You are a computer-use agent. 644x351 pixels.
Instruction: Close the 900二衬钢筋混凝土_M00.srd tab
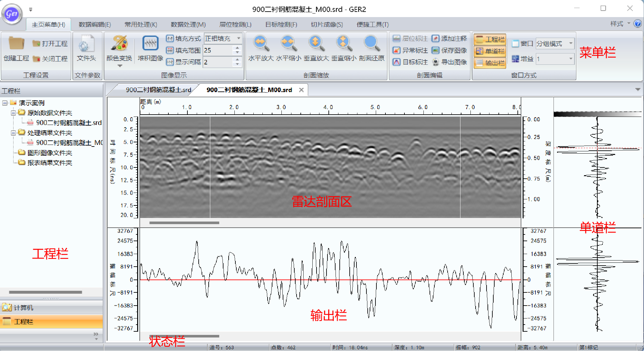pos(301,90)
